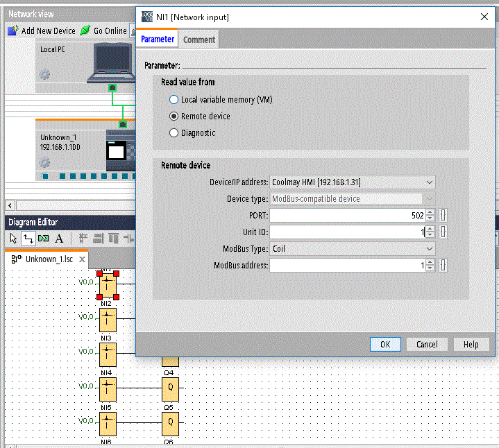Screen dimensions: 499x448
Task: Select the NI2 network input block
Action: tap(108, 320)
